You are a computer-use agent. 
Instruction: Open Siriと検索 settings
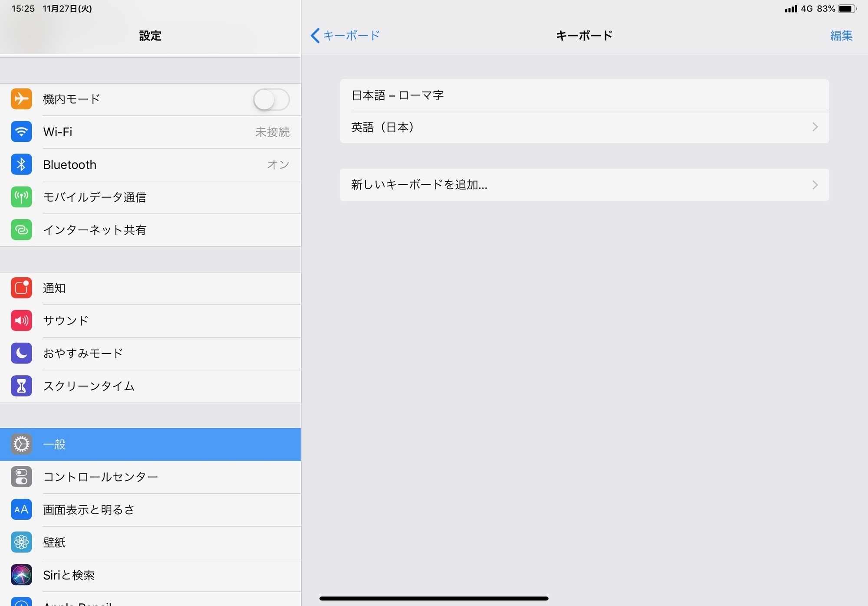tap(151, 575)
